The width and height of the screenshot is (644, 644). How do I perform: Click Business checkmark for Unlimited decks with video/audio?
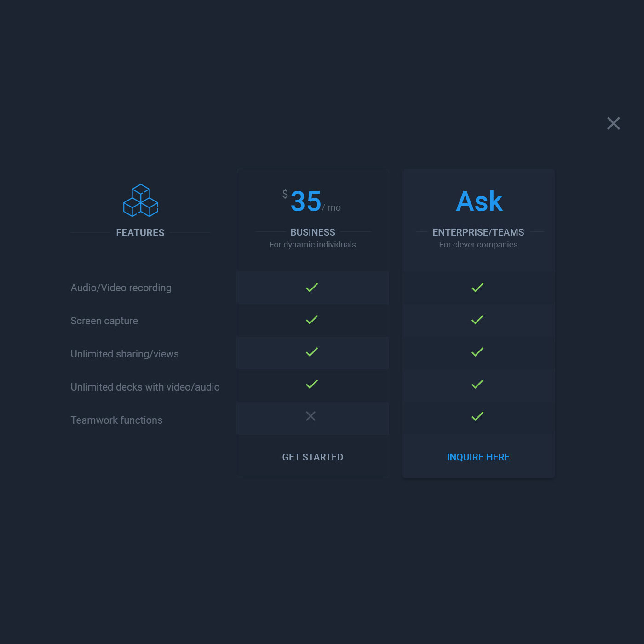tap(312, 384)
